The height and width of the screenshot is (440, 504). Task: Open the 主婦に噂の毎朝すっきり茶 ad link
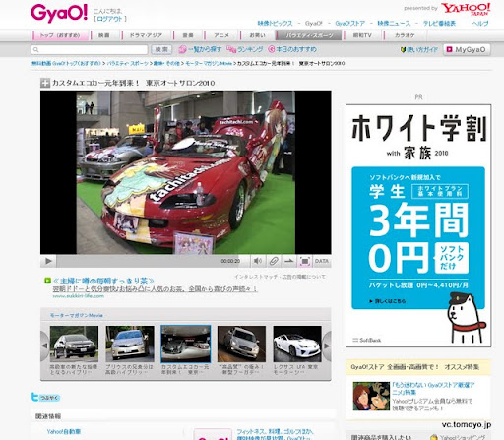(x=103, y=281)
